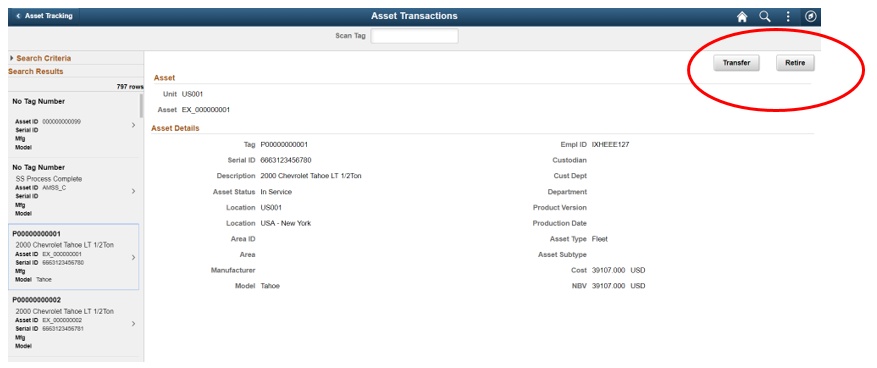Click the Asset Transactions page title
This screenshot has width=877, height=368.
414,16
